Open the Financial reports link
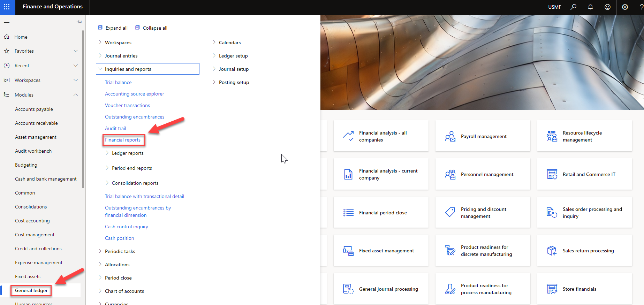Viewport: 644px width, 305px height. (x=123, y=140)
